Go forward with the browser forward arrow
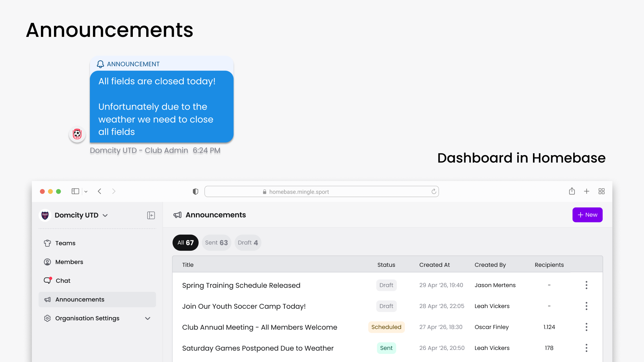 point(114,191)
